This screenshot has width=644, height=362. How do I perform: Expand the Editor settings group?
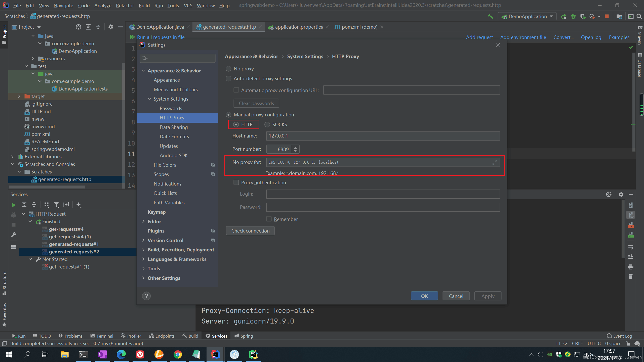[143, 221]
